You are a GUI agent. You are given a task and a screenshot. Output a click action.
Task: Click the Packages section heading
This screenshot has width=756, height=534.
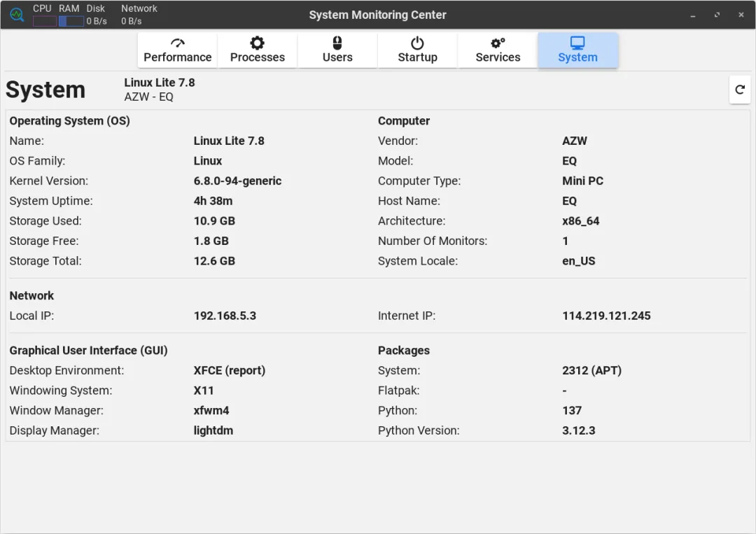pyautogui.click(x=404, y=351)
